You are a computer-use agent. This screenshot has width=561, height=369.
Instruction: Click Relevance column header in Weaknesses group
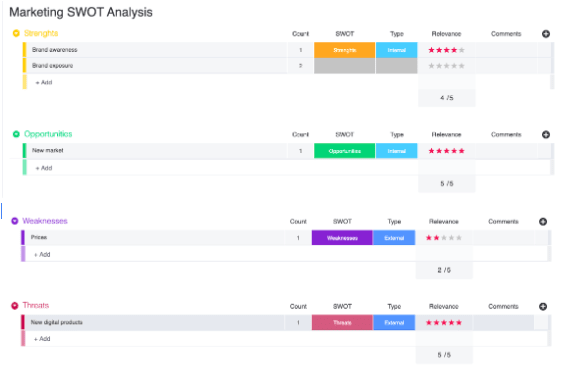pyautogui.click(x=444, y=222)
